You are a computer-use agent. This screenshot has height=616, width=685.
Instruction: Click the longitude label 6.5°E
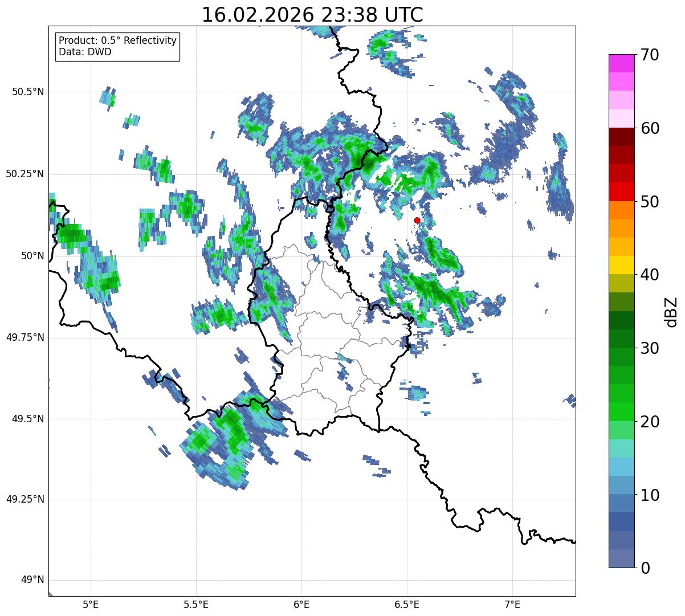point(407,604)
